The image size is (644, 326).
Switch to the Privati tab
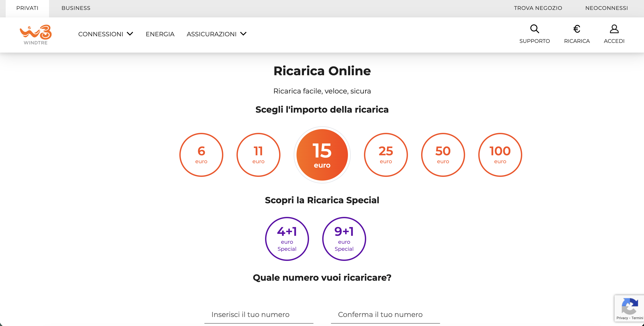[x=27, y=8]
